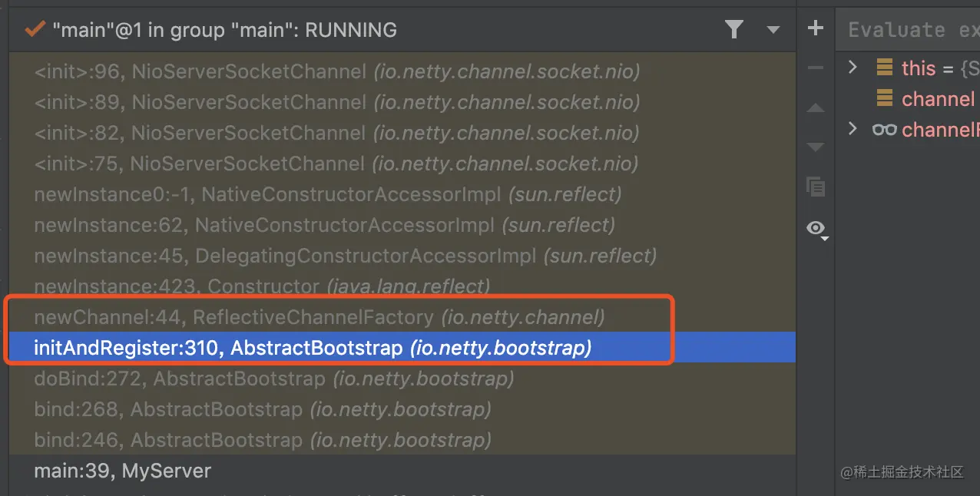Select frame <init>:96, NioServerSocketChannel

pos(402,71)
